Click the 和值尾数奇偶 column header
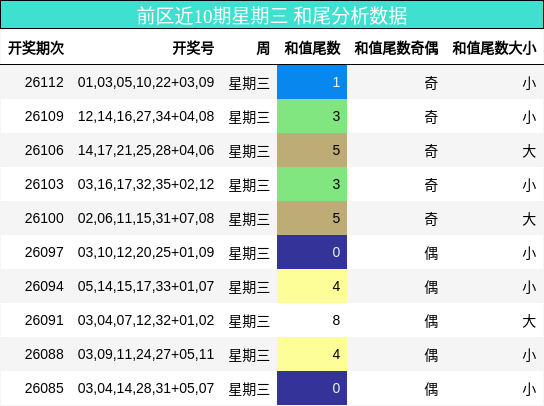The image size is (544, 406). click(396, 48)
